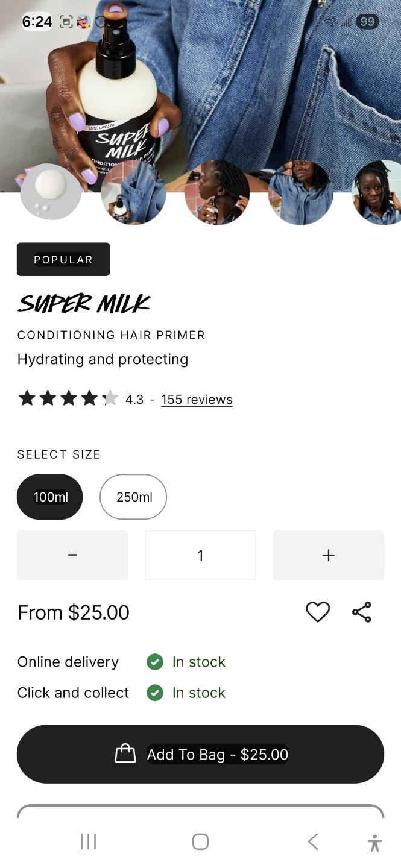This screenshot has height=868, width=401.
Task: Select the fourth thumbnail of woman in denim
Action: (x=300, y=193)
